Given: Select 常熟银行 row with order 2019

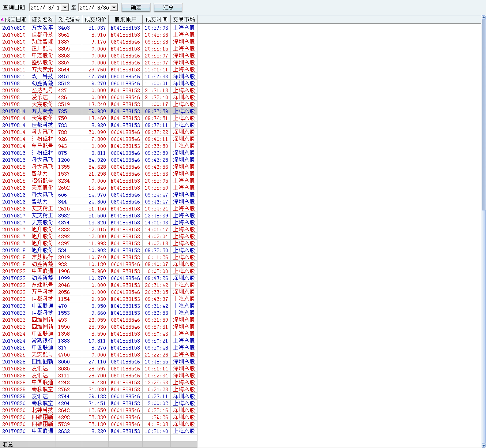Looking at the screenshot, I should 99,257.
